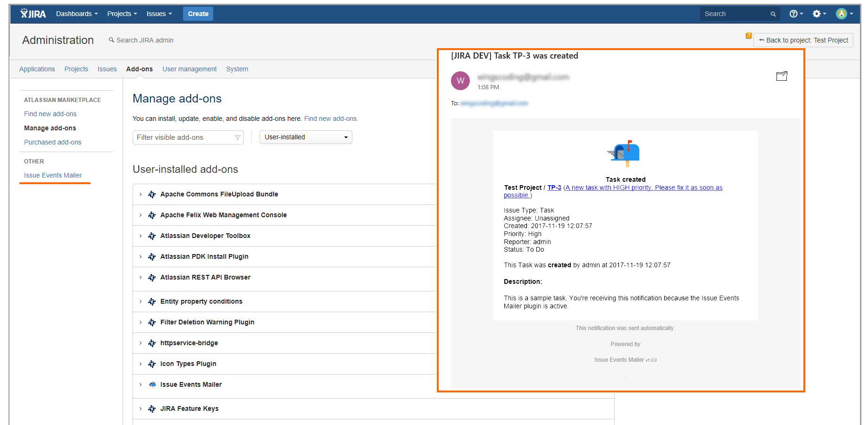Expand Issue Events Mailer add-on row
Viewport: 868px width, 425px height.
pyautogui.click(x=141, y=384)
